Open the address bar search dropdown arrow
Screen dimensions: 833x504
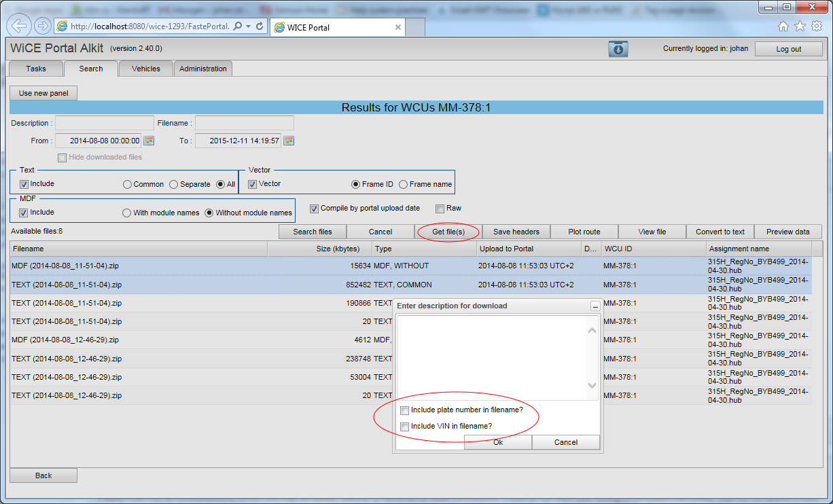tap(248, 26)
